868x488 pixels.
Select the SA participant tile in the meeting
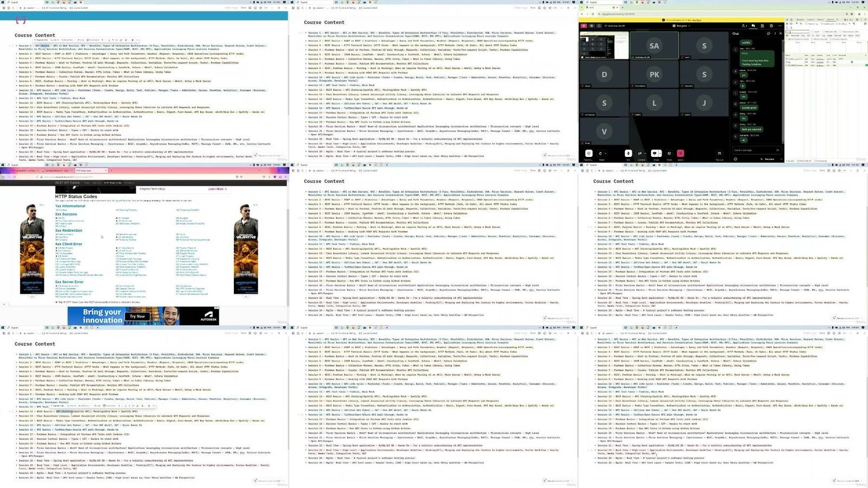[x=654, y=46]
